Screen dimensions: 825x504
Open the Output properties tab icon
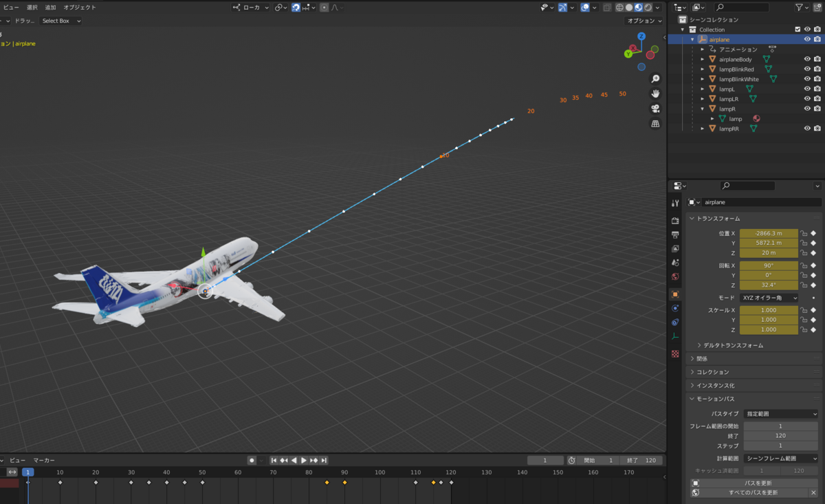[675, 235]
